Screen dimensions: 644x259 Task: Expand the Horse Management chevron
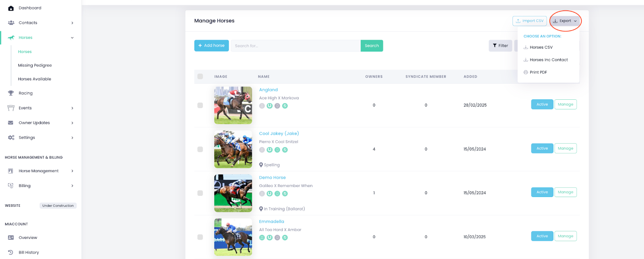pos(72,171)
